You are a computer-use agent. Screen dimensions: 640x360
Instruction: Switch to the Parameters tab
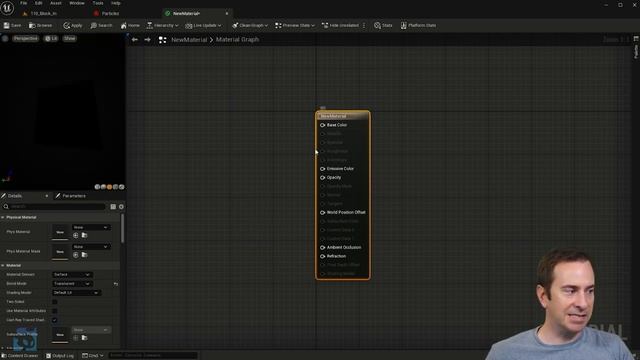pyautogui.click(x=71, y=196)
